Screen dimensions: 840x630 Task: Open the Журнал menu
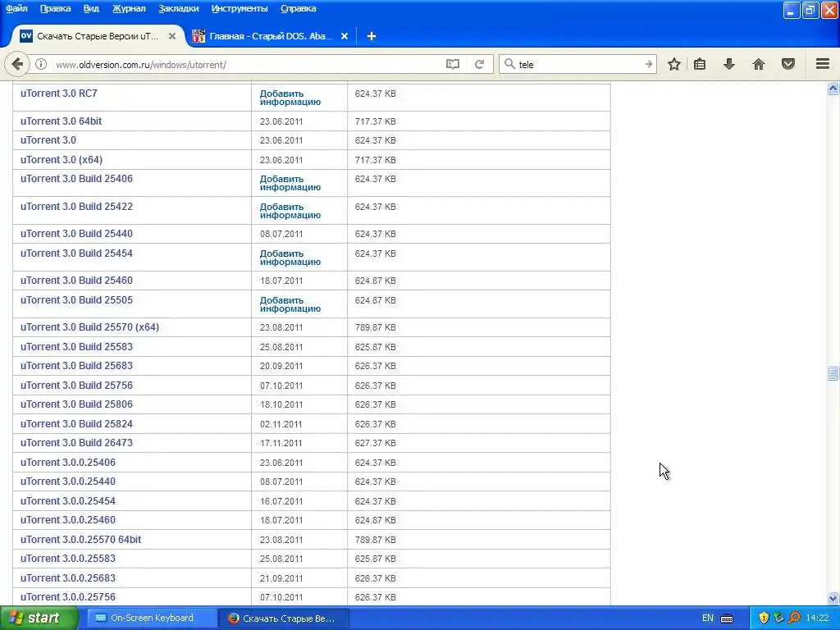click(x=129, y=8)
